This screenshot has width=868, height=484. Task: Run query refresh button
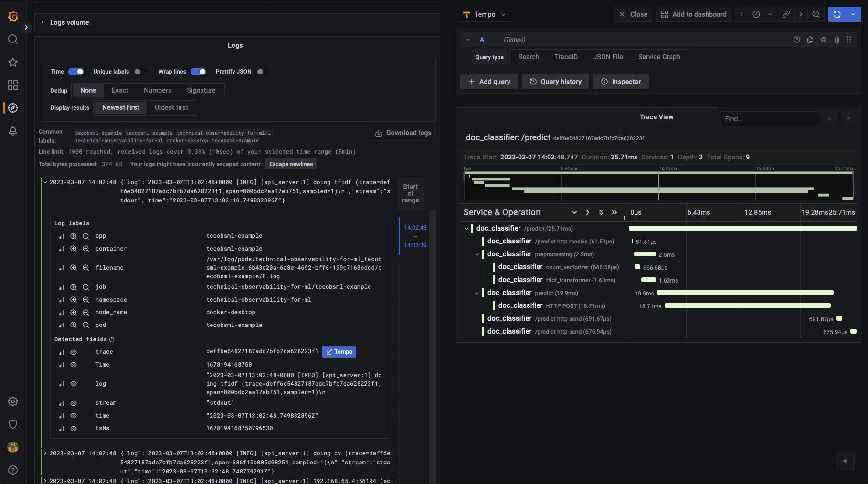pyautogui.click(x=837, y=14)
